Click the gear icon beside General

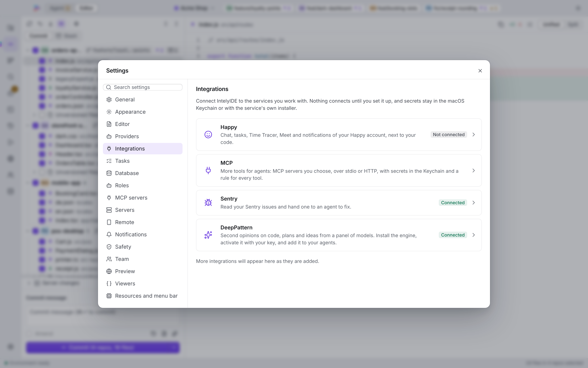click(109, 100)
